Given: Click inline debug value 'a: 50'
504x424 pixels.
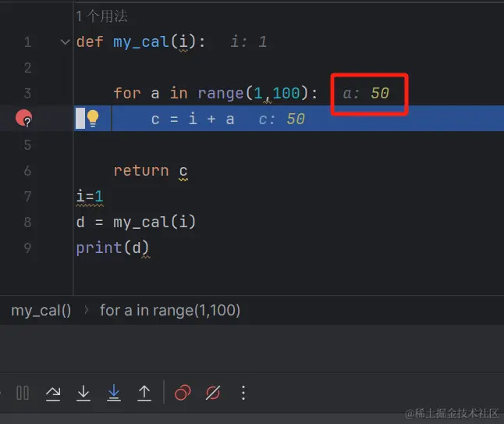Looking at the screenshot, I should (x=366, y=93).
